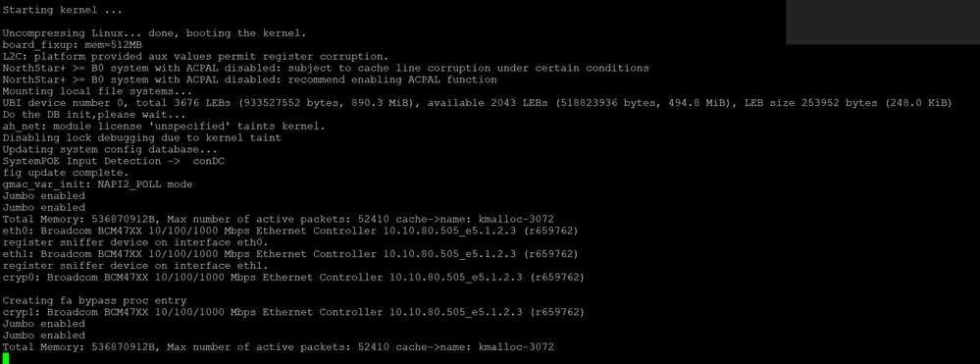Click the green terminal cursor block

(6, 358)
